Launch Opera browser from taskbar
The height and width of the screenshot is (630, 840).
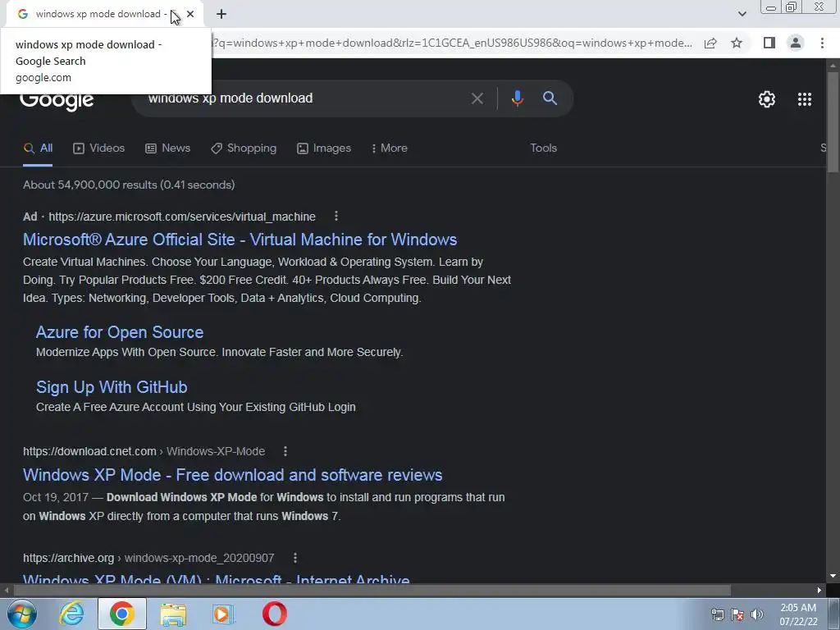pyautogui.click(x=274, y=614)
